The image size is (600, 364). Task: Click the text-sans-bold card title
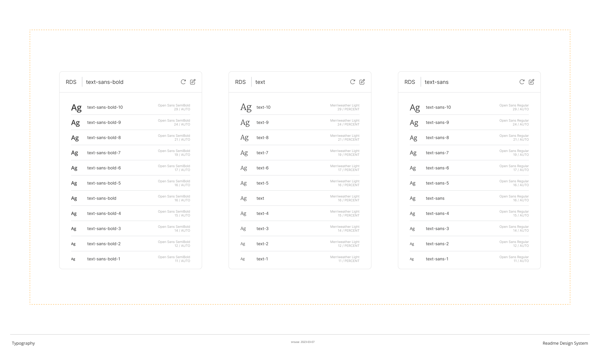(x=104, y=82)
